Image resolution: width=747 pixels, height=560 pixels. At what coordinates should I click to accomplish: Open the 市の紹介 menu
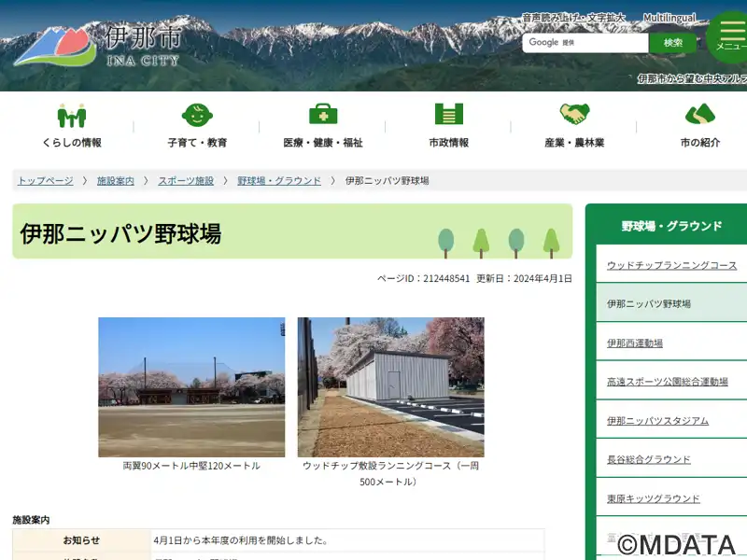click(x=699, y=143)
